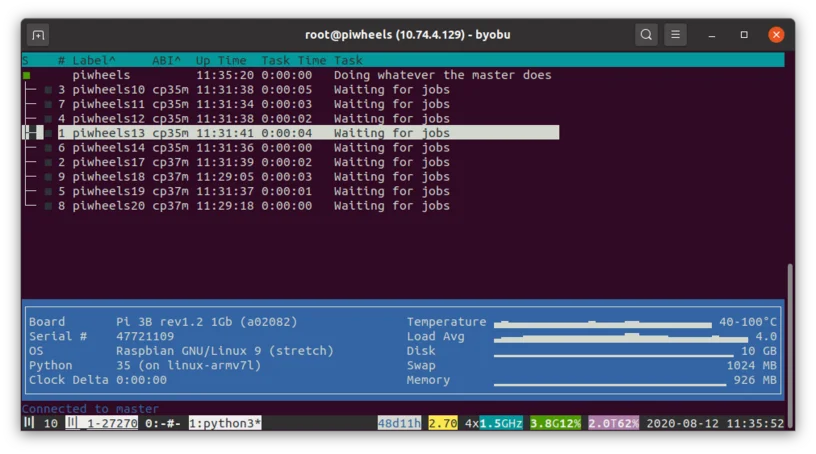Click the 11:29:05 uptime of piwheels18
The width and height of the screenshot is (816, 454).
tap(225, 176)
